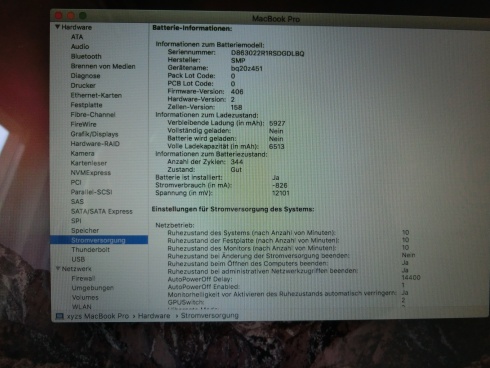Click Hardware in the bottom path bar
The height and width of the screenshot is (368, 490).
coord(154,316)
